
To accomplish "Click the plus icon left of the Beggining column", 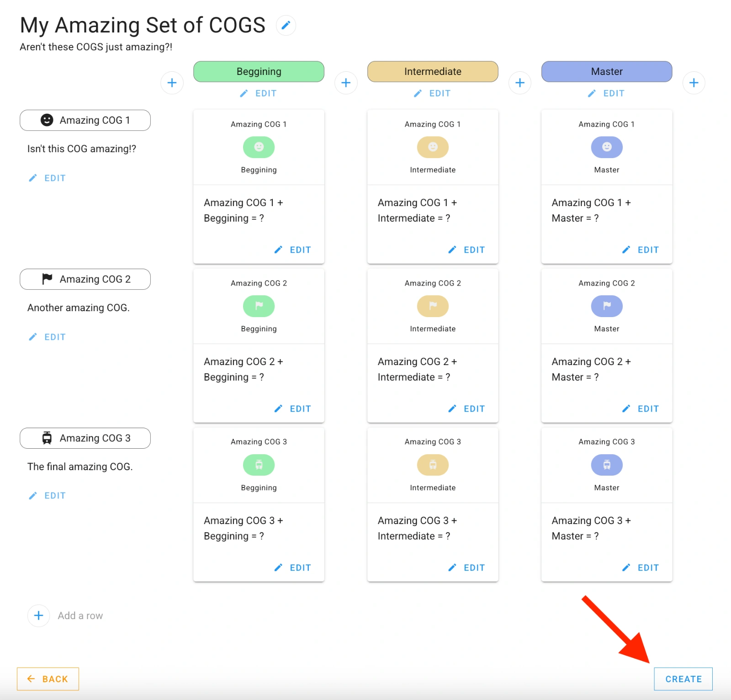I will pos(172,83).
